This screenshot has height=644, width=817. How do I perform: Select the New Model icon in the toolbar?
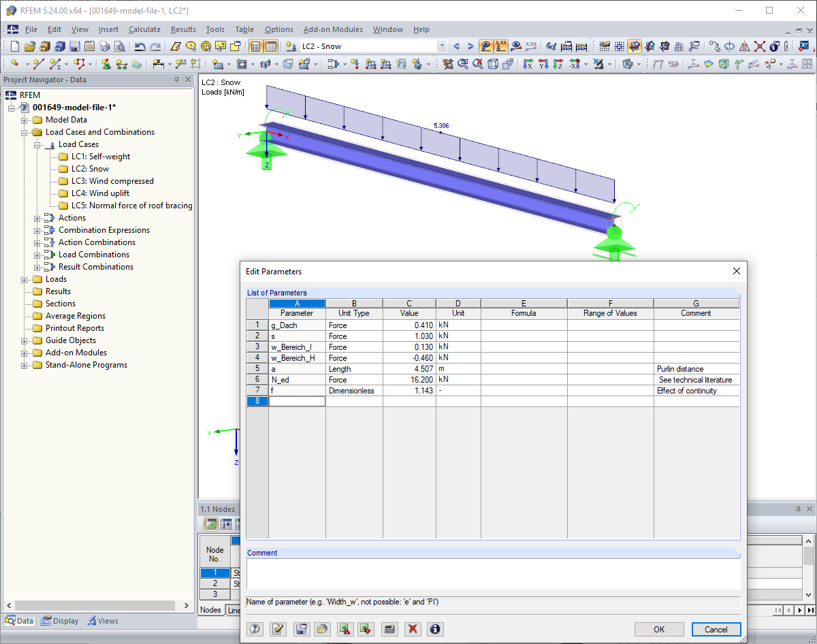(x=14, y=46)
